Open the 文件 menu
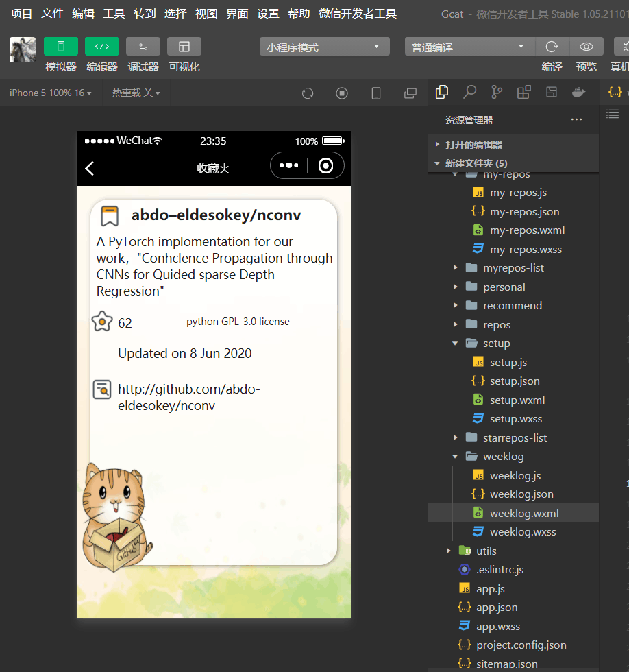This screenshot has width=629, height=672. coord(52,14)
